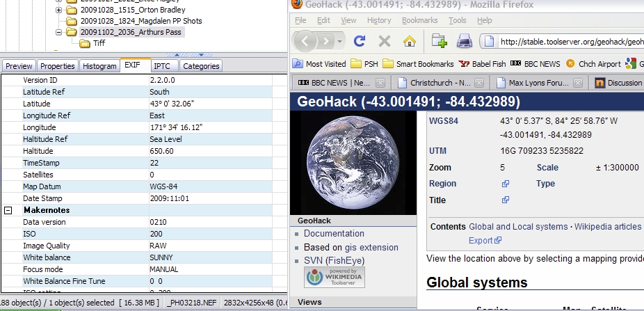Open Scale link

coord(547,167)
